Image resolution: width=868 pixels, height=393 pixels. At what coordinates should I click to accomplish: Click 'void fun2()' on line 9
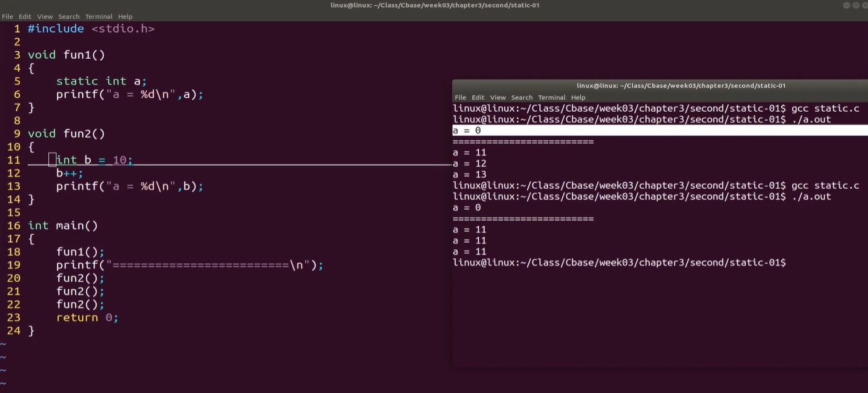click(66, 134)
